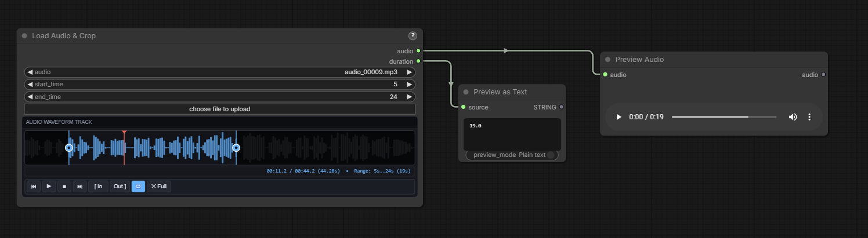Image resolution: width=868 pixels, height=238 pixels.
Task: Stop waveform playback
Action: pyautogui.click(x=65, y=186)
